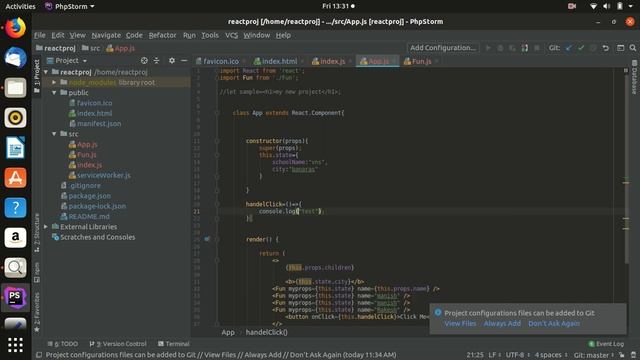Open Amazon from the dock
The width and height of the screenshot is (640, 360).
click(16, 238)
